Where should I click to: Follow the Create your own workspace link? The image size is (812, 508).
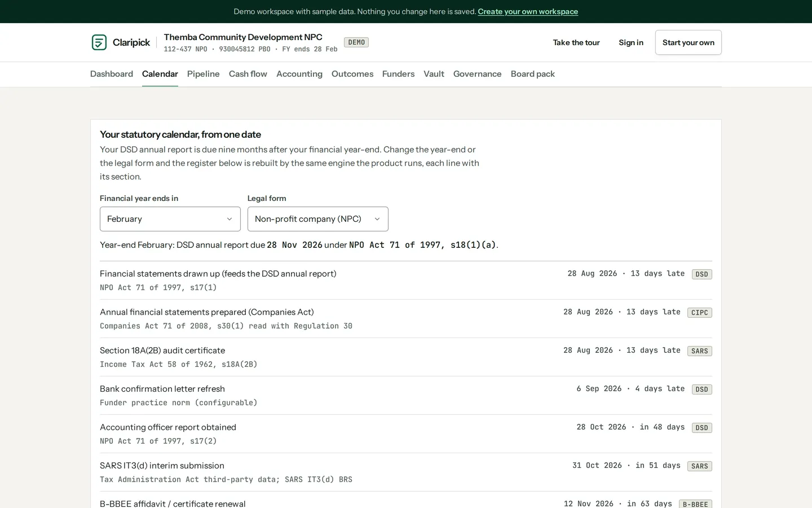(x=528, y=11)
